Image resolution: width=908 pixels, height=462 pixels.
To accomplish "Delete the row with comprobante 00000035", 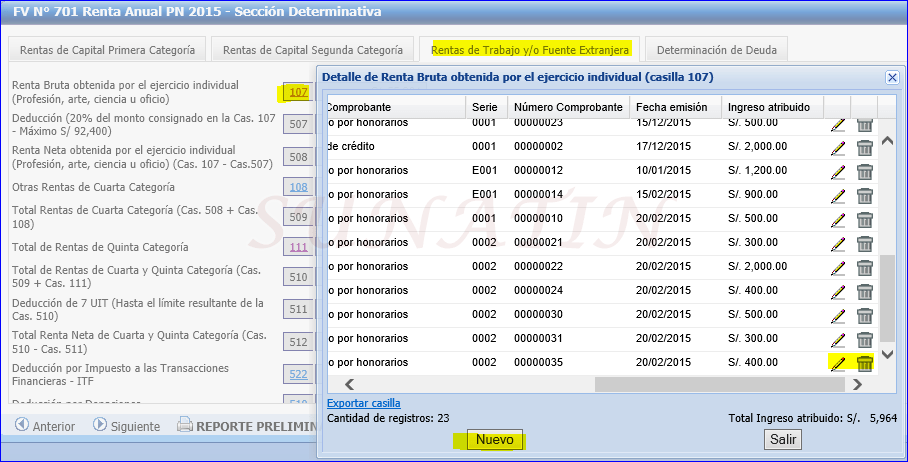I will click(865, 364).
